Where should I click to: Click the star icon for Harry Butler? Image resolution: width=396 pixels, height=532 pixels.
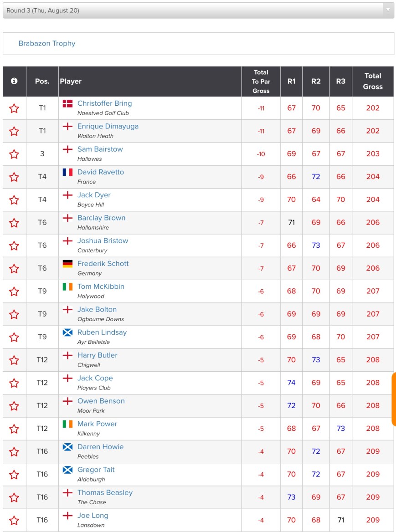click(14, 360)
